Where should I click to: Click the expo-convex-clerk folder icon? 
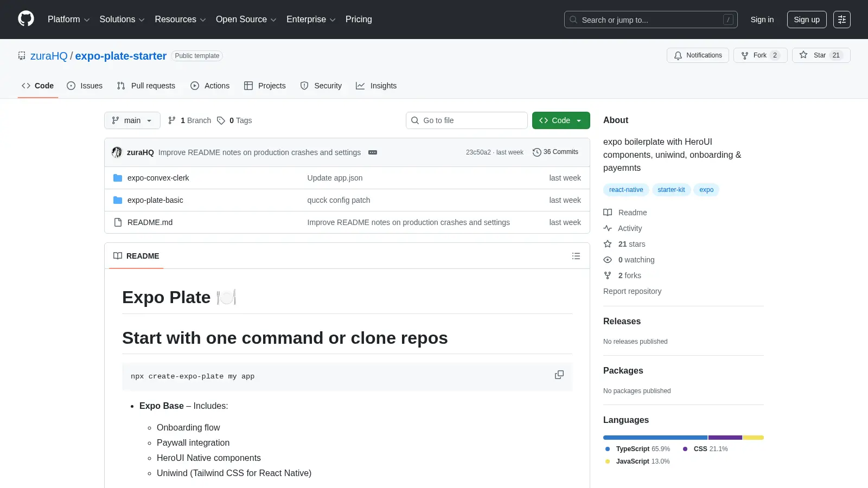[x=118, y=178]
